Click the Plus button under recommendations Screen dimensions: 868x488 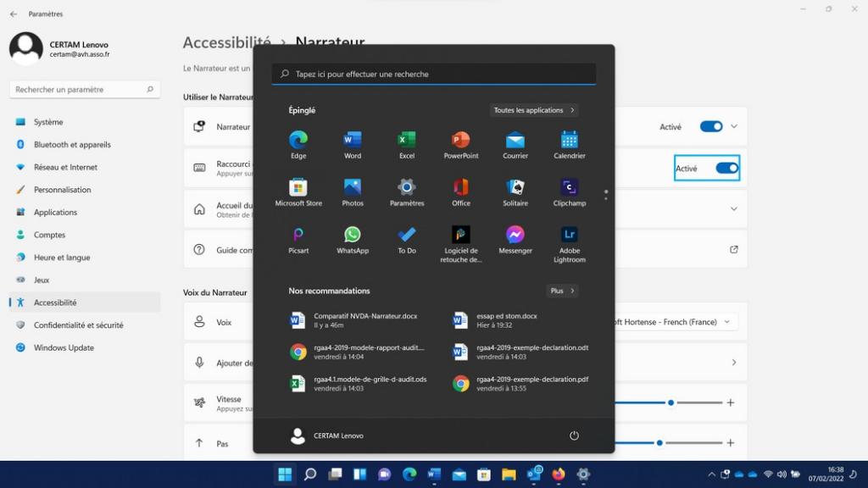[562, 291]
